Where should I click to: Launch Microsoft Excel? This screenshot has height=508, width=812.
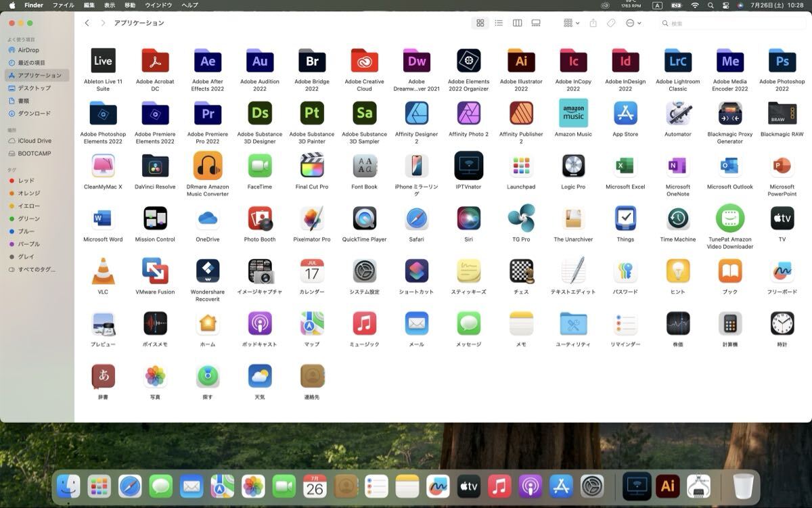[x=625, y=166]
